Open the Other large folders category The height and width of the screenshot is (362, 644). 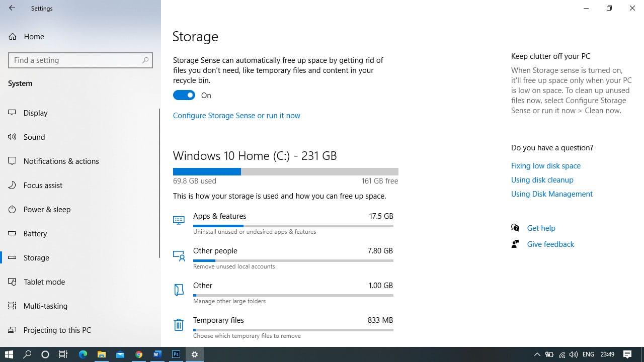203,285
